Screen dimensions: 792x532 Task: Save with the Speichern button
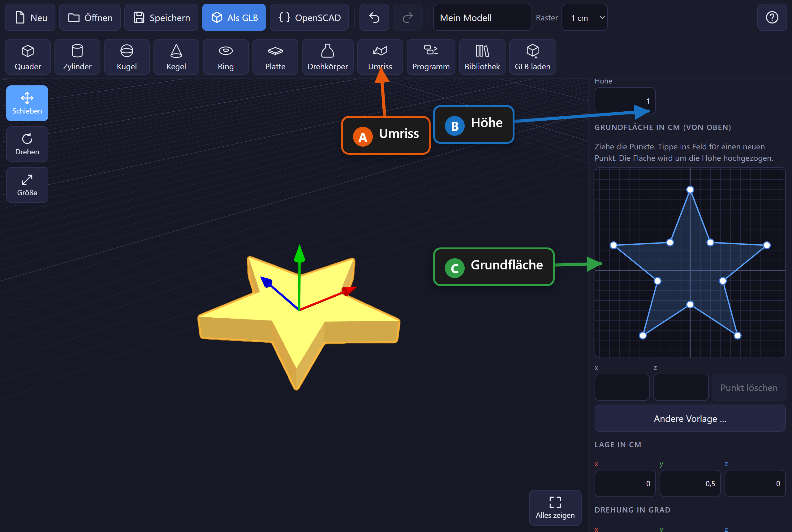161,17
